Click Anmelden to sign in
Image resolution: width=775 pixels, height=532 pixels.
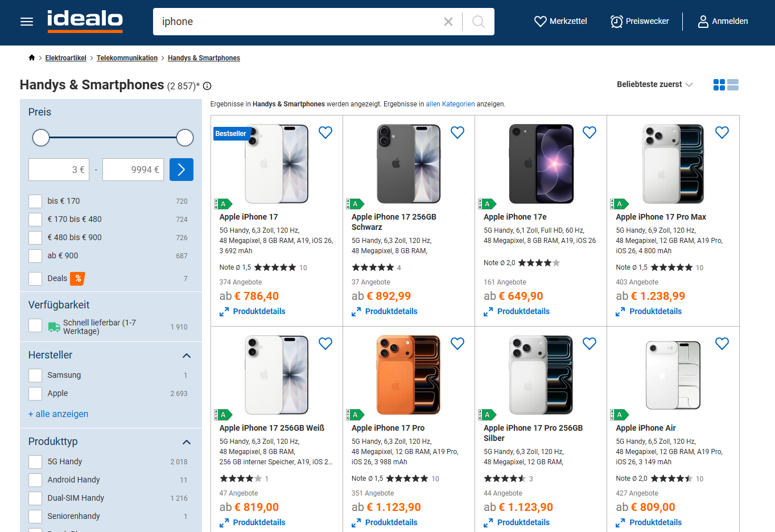[723, 21]
